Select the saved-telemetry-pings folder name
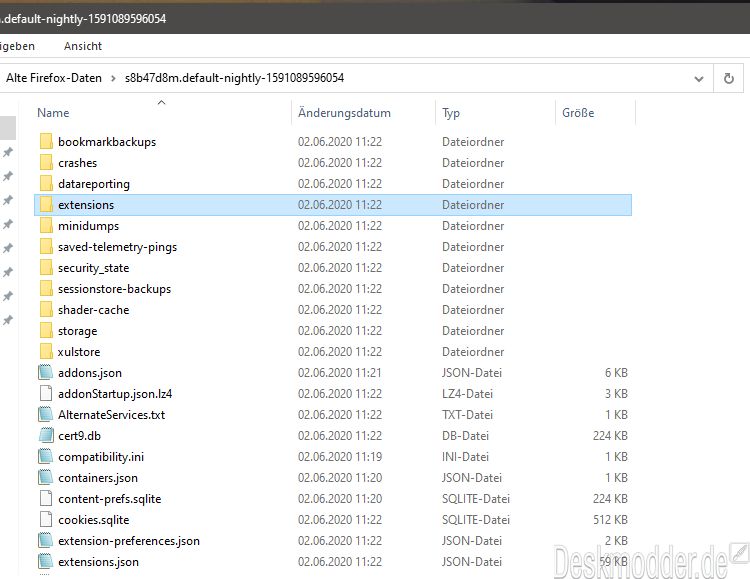750x579 pixels. tap(118, 247)
